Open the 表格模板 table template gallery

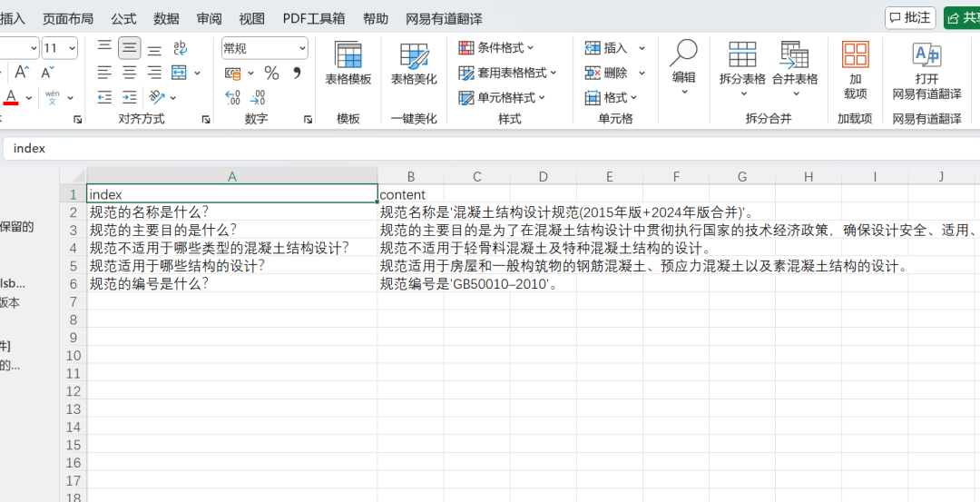tap(348, 64)
